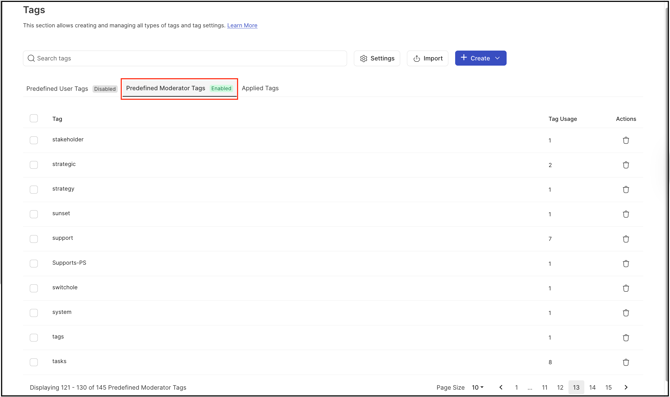Viewport: 670px width, 397px height.
Task: Go to page 1
Action: pos(516,387)
